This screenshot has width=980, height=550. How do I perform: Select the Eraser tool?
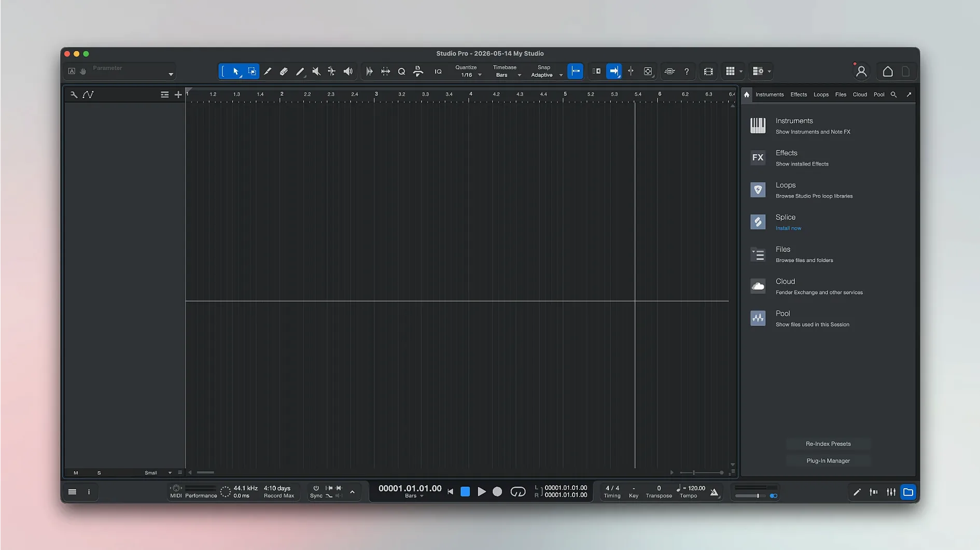(284, 72)
